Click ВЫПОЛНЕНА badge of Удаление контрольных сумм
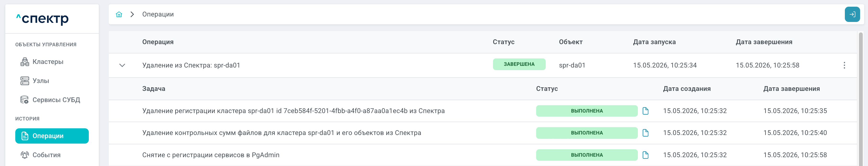Image resolution: width=868 pixels, height=166 pixels. point(587,133)
